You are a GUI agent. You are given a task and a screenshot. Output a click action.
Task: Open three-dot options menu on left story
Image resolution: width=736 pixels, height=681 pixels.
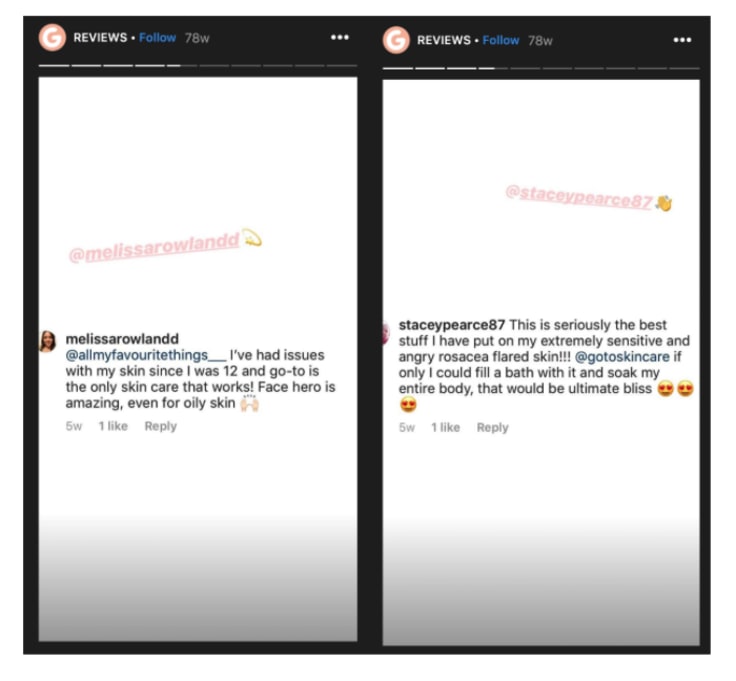340,37
